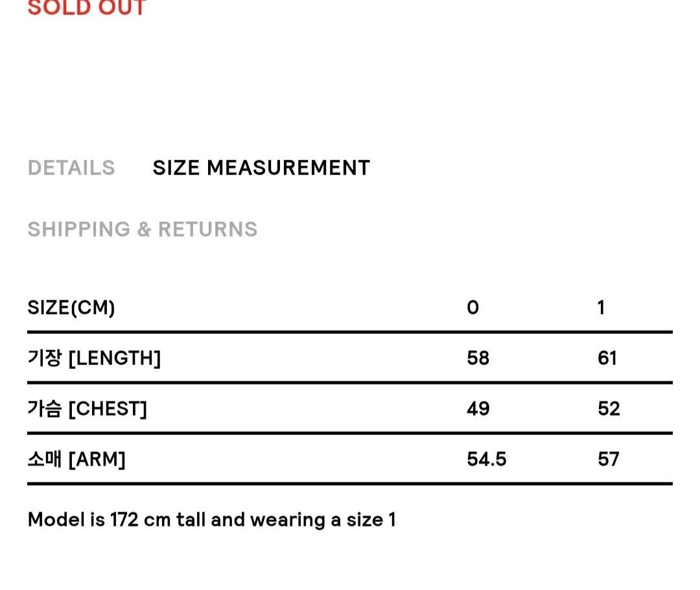The image size is (700, 590).
Task: Select the size 0 column header
Action: (x=472, y=308)
